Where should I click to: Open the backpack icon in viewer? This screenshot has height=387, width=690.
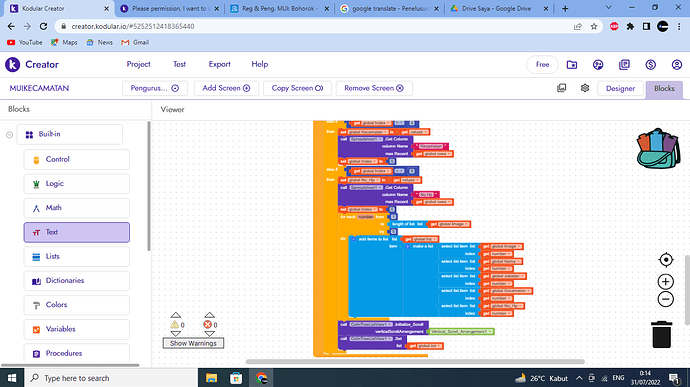coord(658,148)
